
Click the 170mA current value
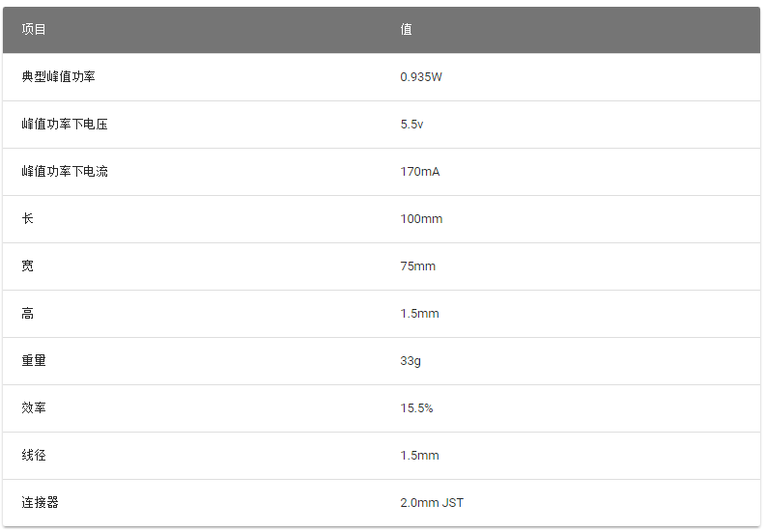[x=420, y=172]
